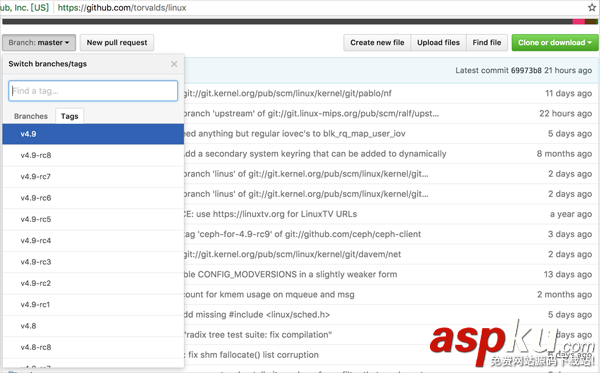Open radix tree test suite commit

click(x=258, y=335)
